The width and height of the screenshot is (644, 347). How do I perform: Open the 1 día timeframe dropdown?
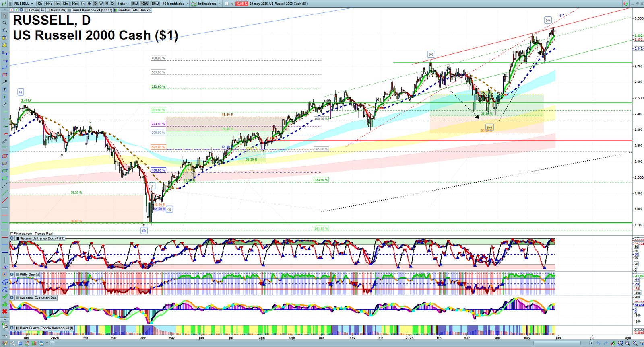pyautogui.click(x=123, y=4)
